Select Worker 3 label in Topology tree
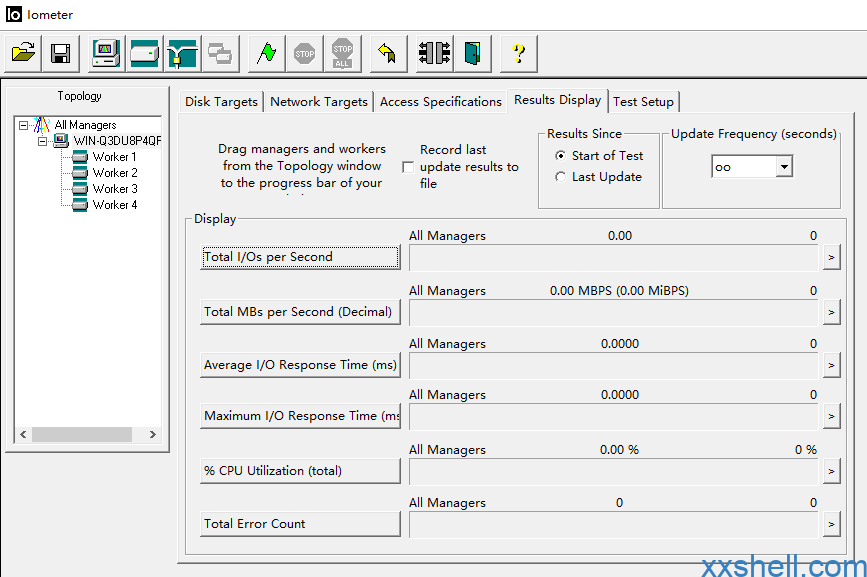Image resolution: width=867 pixels, height=577 pixels. click(115, 189)
